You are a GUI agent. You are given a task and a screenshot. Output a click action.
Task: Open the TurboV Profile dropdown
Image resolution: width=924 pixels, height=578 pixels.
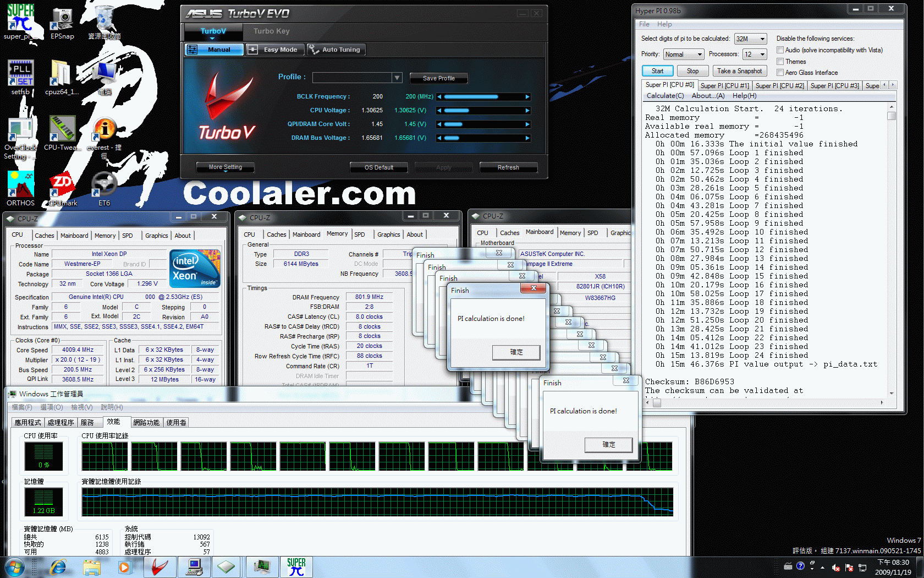397,78
